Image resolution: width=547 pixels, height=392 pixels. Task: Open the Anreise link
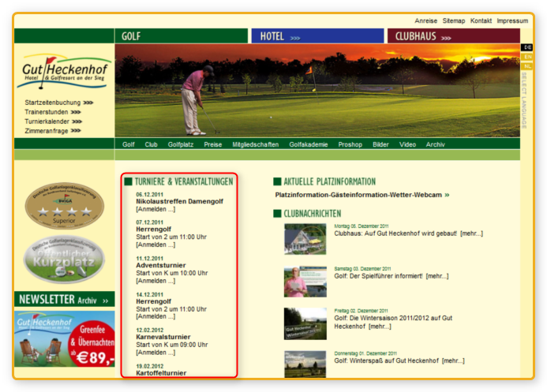coord(425,21)
